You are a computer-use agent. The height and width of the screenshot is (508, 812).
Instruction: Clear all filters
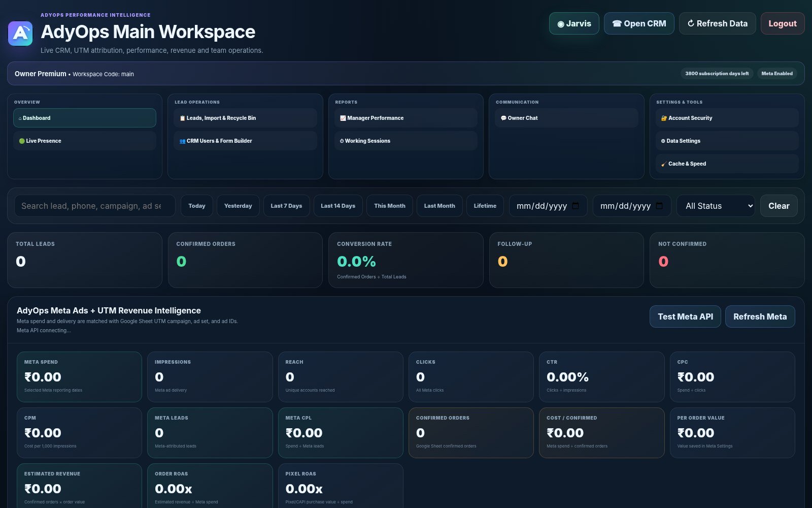pos(779,206)
